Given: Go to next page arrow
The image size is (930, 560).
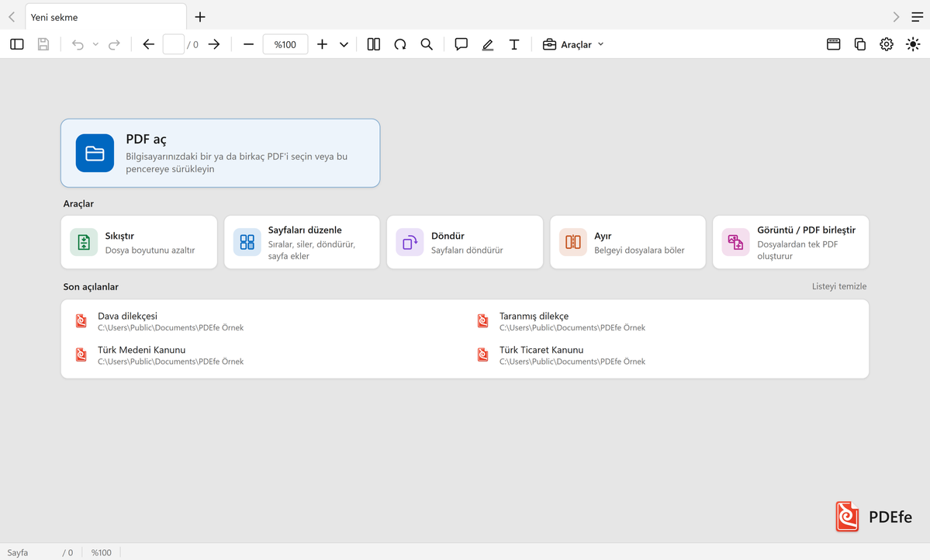Looking at the screenshot, I should pos(214,44).
